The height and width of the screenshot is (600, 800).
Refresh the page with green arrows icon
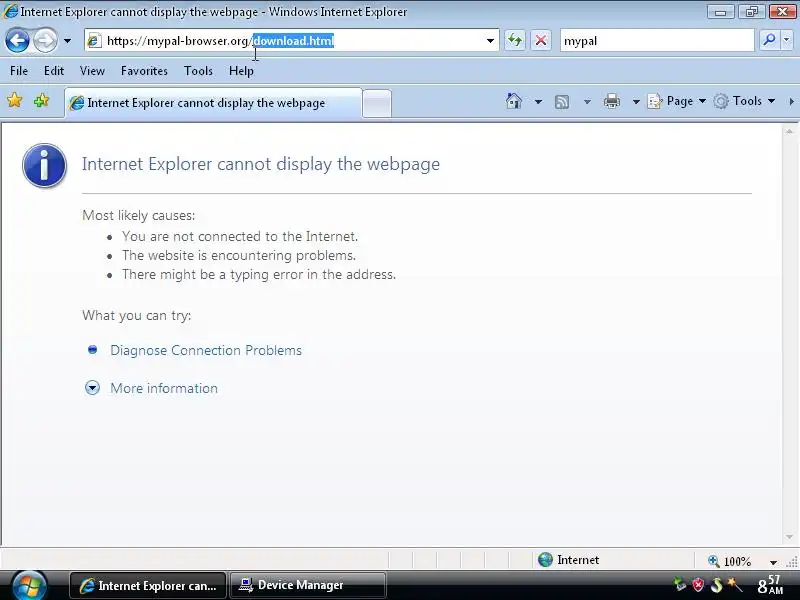515,40
